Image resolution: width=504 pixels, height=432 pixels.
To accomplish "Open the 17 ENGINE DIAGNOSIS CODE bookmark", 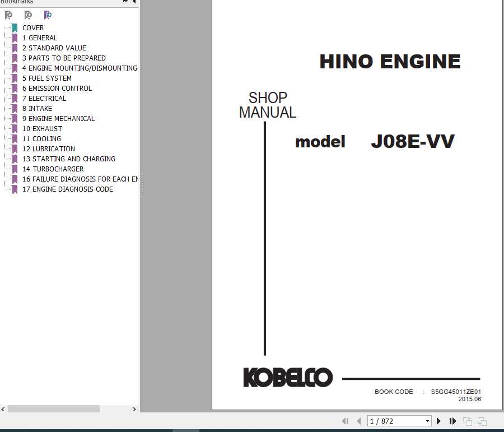I will (x=68, y=189).
